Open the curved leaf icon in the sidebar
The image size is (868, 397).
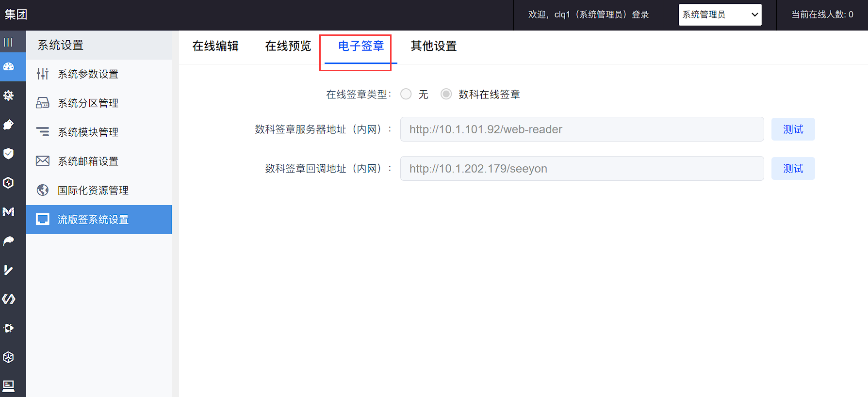(8, 241)
